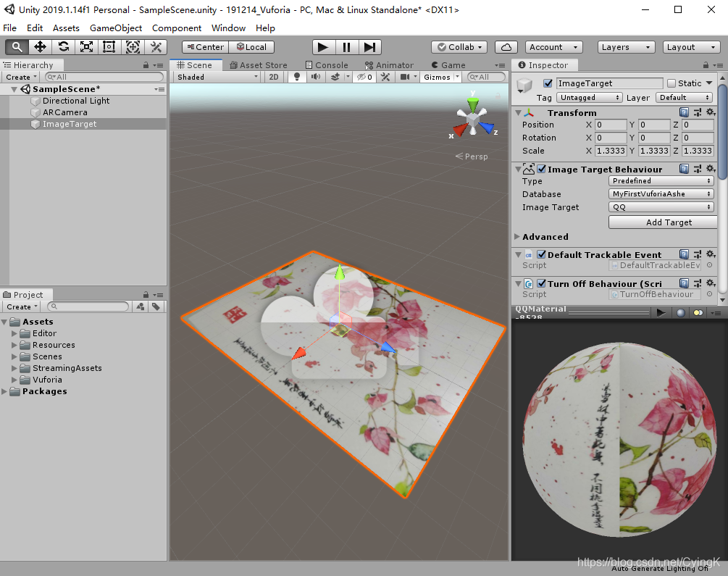The height and width of the screenshot is (576, 728).
Task: Open the Layers button
Action: click(626, 47)
